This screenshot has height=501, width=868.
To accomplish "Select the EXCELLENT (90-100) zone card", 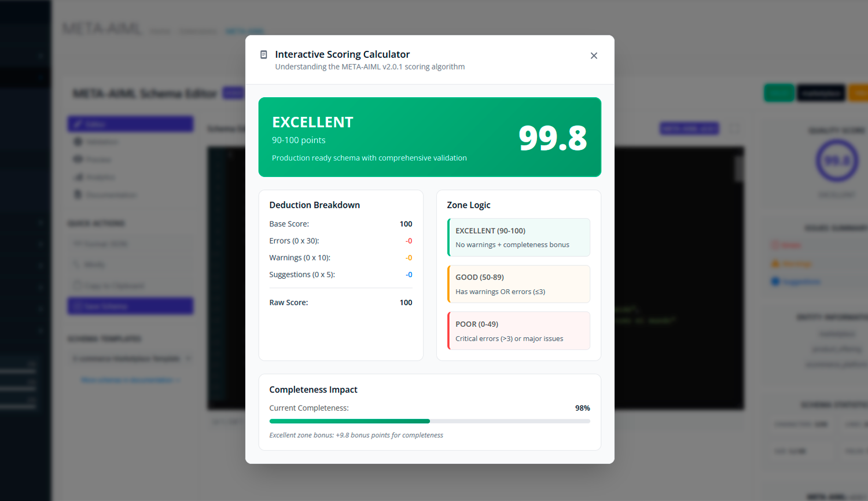I will pyautogui.click(x=518, y=237).
